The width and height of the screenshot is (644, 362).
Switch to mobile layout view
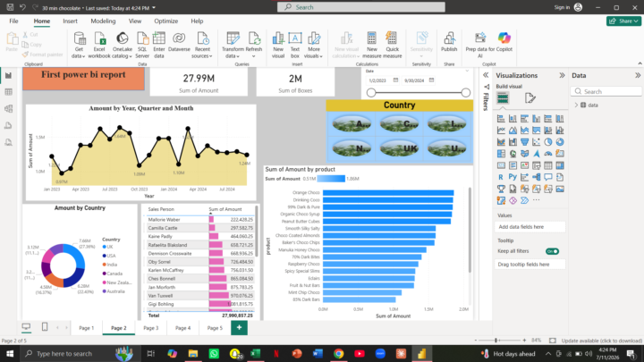click(45, 327)
